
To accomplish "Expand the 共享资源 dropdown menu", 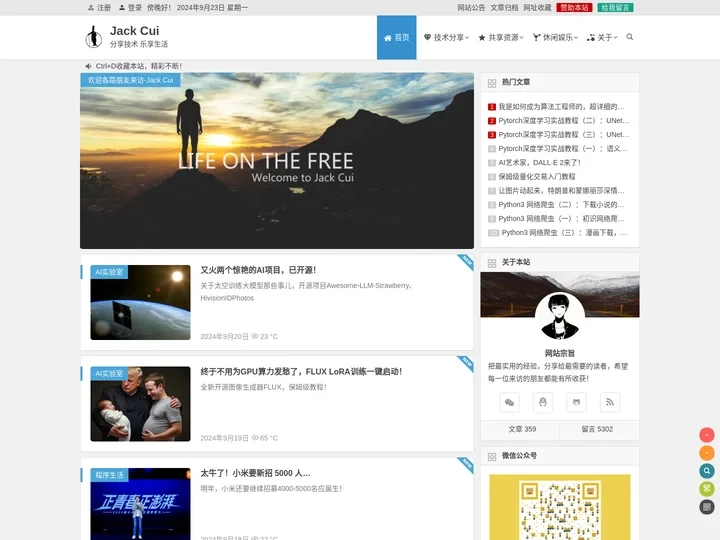I will tap(501, 37).
